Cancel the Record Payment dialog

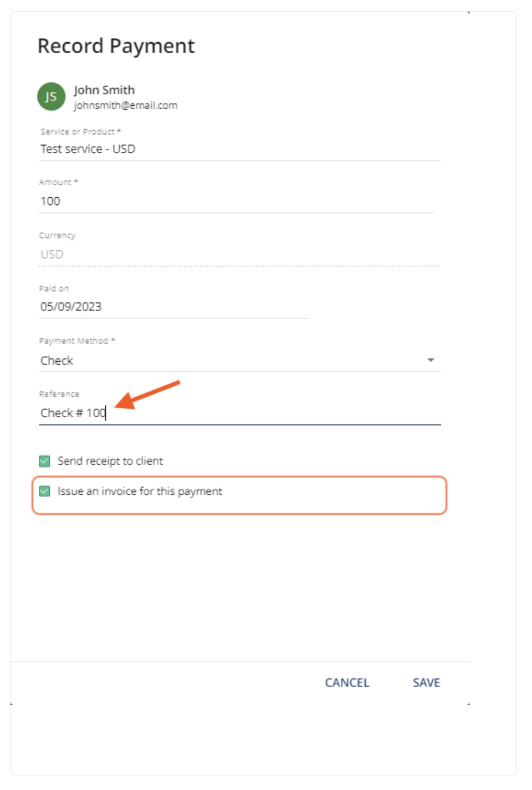[x=347, y=683]
